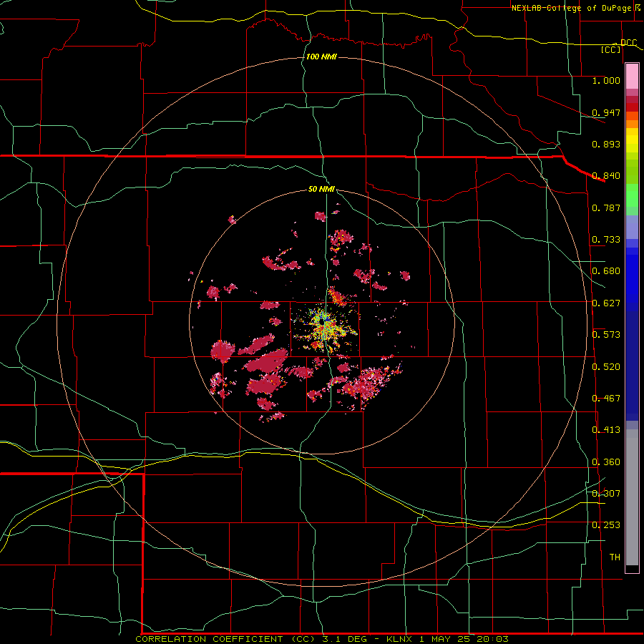This screenshot has width=644, height=644.
Task: Click the 0.307 scale value
Action: tap(606, 493)
